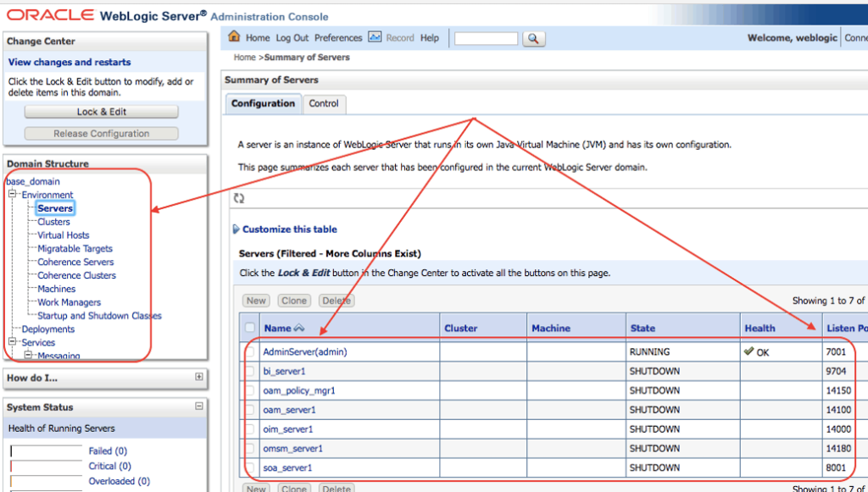Viewport: 868px width, 492px height.
Task: Switch to the Configuration tab
Action: pyautogui.click(x=263, y=104)
